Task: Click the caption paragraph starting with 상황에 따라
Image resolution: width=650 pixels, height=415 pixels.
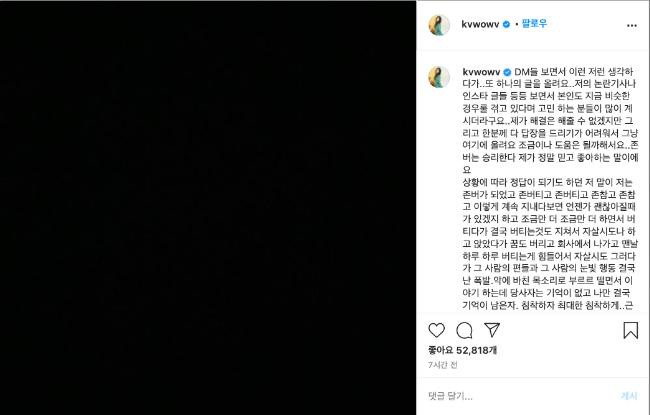Action: [x=549, y=243]
